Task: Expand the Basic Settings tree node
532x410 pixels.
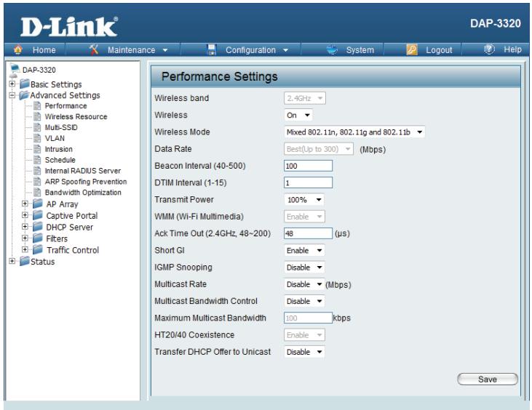Action: point(12,84)
